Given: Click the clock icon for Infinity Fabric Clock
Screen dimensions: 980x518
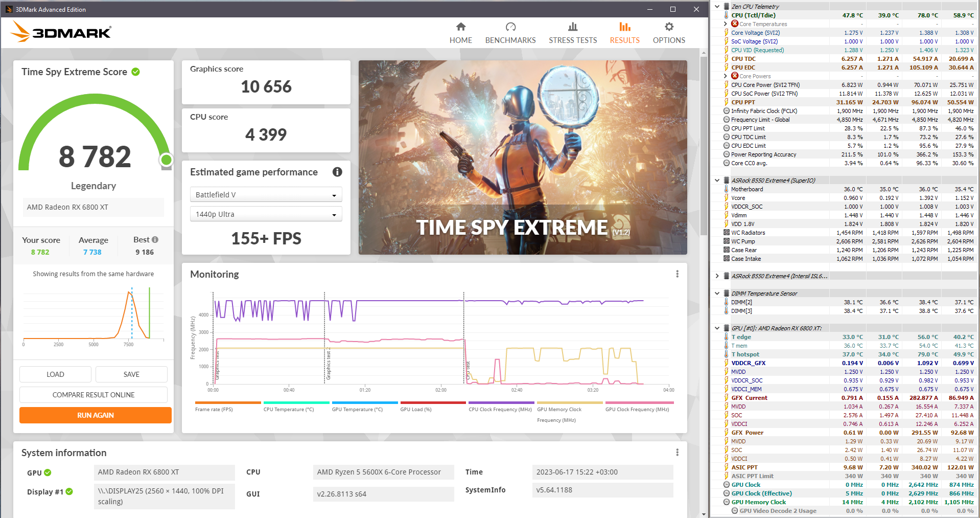Looking at the screenshot, I should [727, 111].
